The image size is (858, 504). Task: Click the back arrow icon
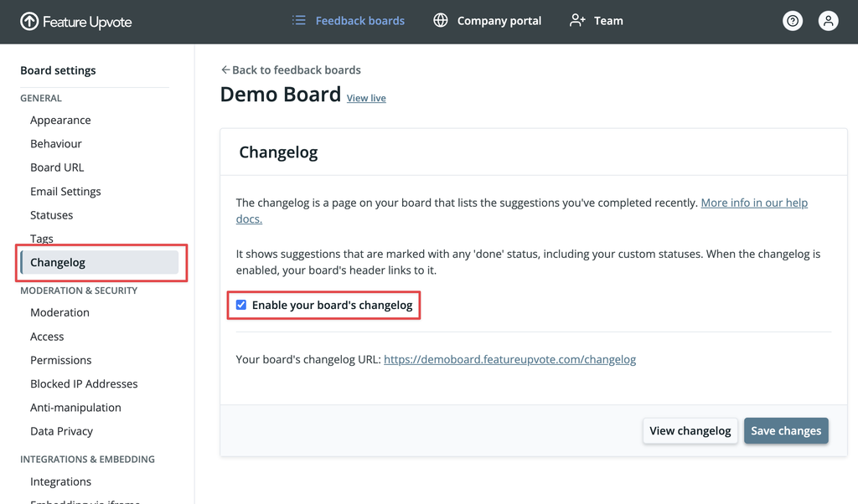point(225,70)
